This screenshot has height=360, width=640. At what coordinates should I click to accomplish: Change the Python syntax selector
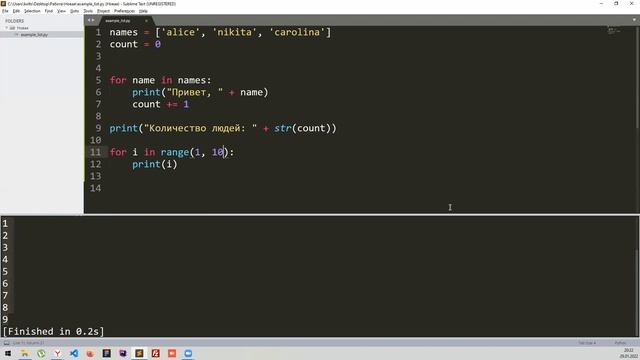coord(620,343)
